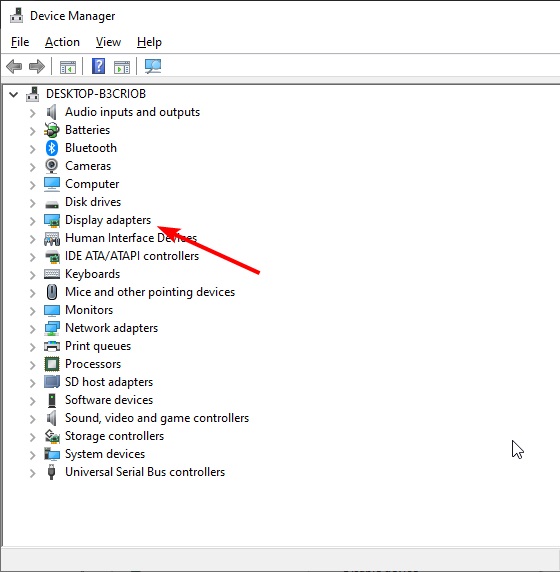Click the Disk drives icon

(x=52, y=204)
